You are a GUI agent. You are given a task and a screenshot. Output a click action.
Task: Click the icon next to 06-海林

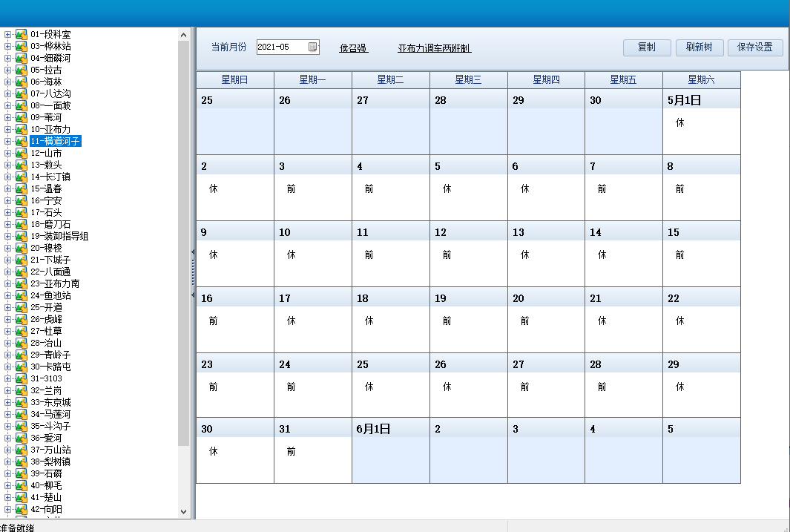pos(22,82)
